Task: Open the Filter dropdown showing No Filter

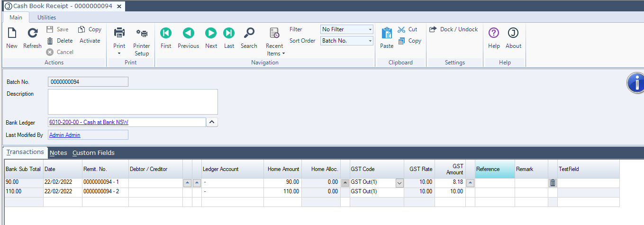Action: coord(346,29)
